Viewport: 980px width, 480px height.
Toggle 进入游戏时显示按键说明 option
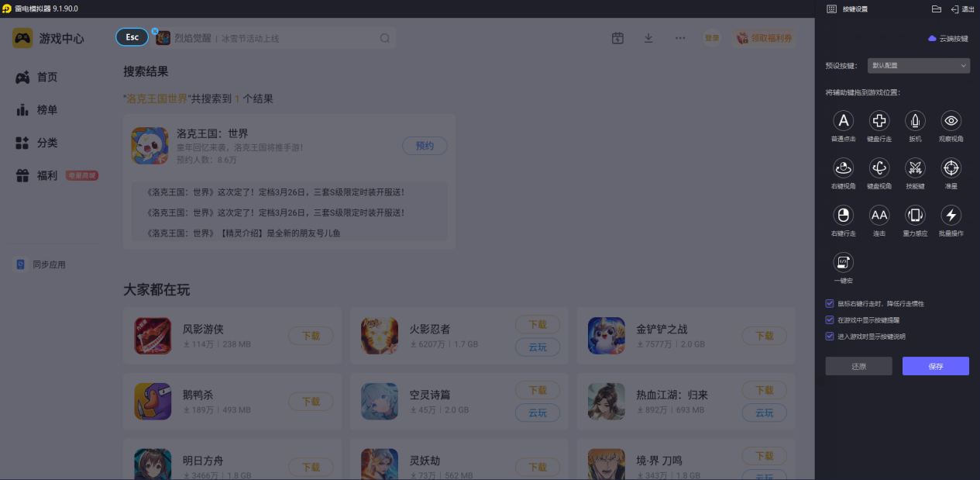(x=829, y=336)
